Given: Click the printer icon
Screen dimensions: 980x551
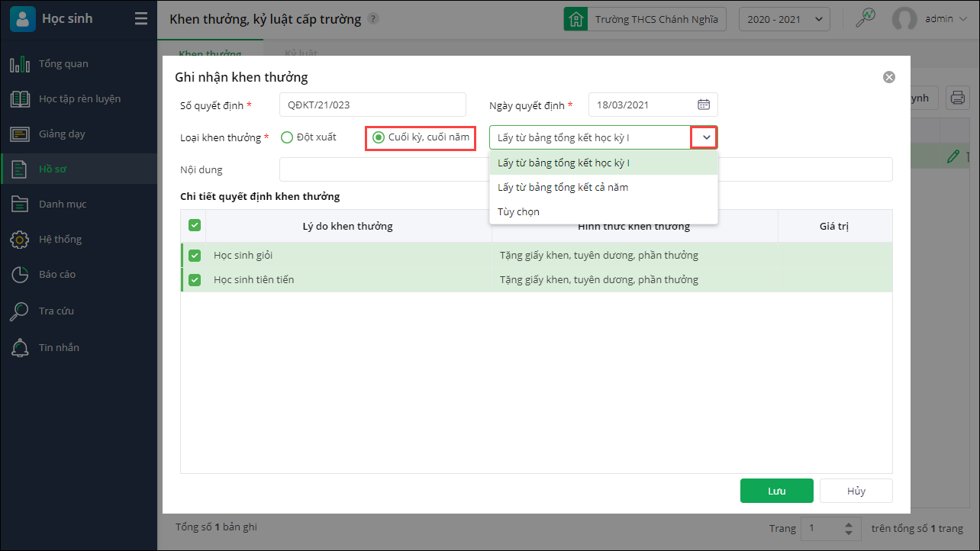Looking at the screenshot, I should (x=957, y=98).
